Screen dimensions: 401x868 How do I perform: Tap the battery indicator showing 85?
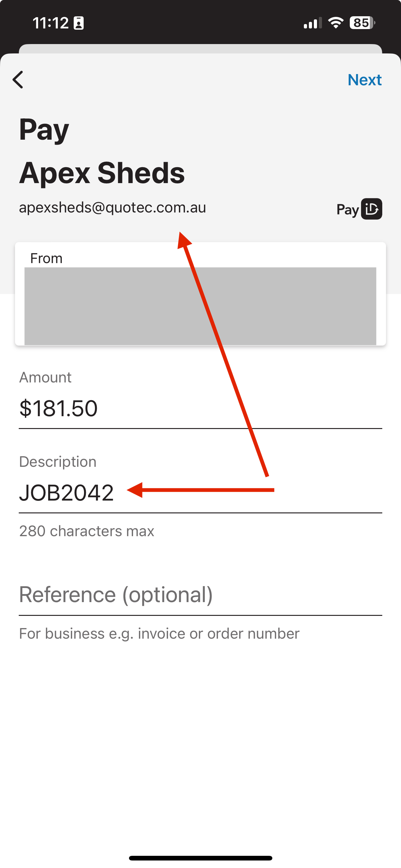(362, 23)
